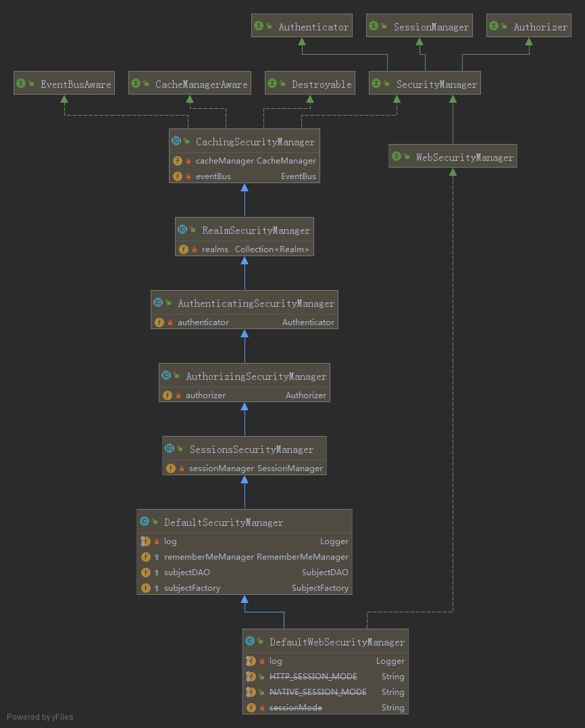Click the Collection<Realm> field type
The image size is (585, 728).
click(272, 249)
